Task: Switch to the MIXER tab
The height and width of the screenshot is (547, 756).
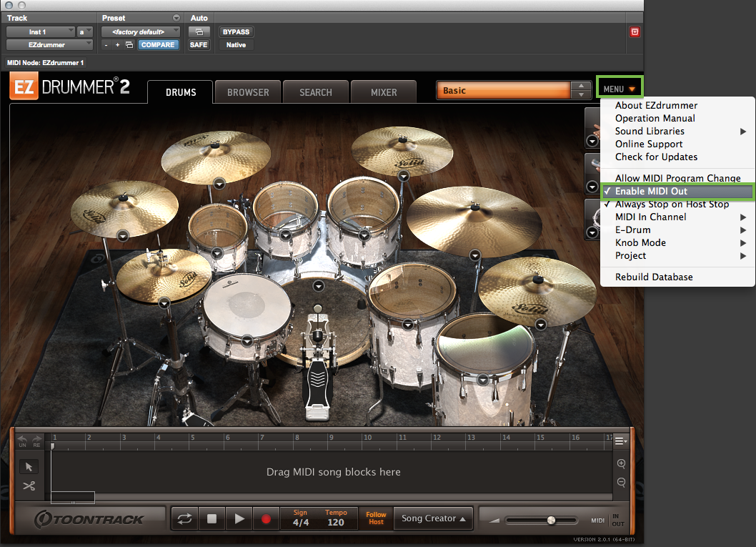Action: (382, 92)
